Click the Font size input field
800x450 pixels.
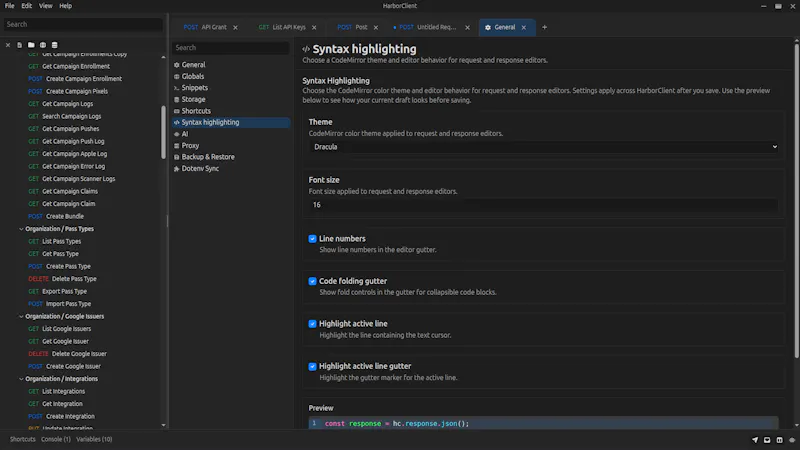543,205
